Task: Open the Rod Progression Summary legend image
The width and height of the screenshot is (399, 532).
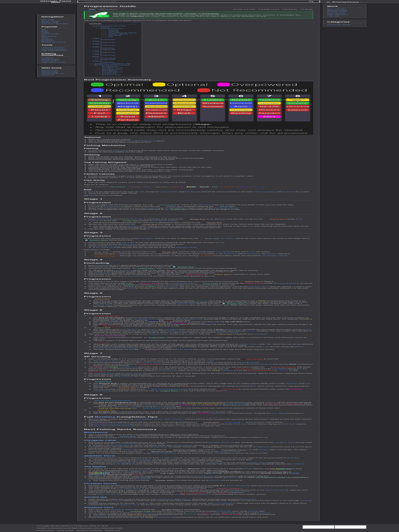Action: tap(198, 108)
